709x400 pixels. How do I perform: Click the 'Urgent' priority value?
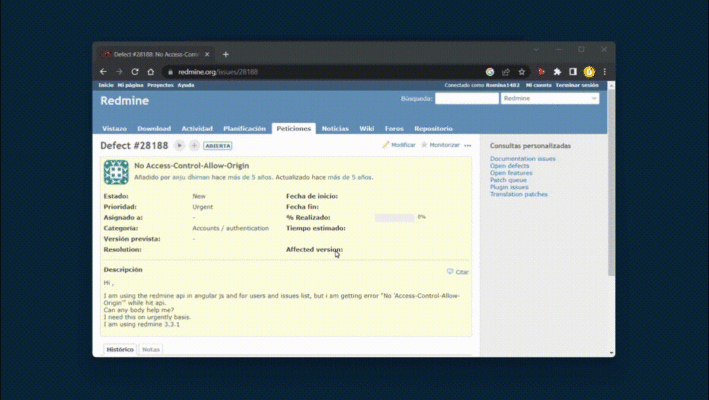click(x=203, y=207)
